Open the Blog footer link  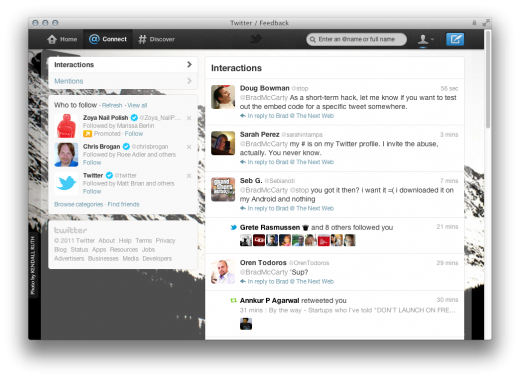pyautogui.click(x=60, y=250)
